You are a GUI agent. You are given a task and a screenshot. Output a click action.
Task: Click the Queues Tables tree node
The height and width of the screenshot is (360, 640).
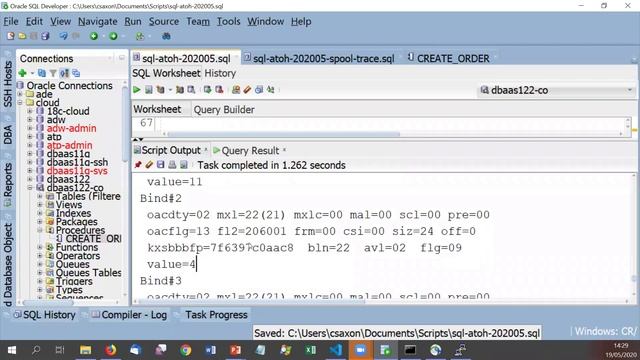tap(88, 273)
